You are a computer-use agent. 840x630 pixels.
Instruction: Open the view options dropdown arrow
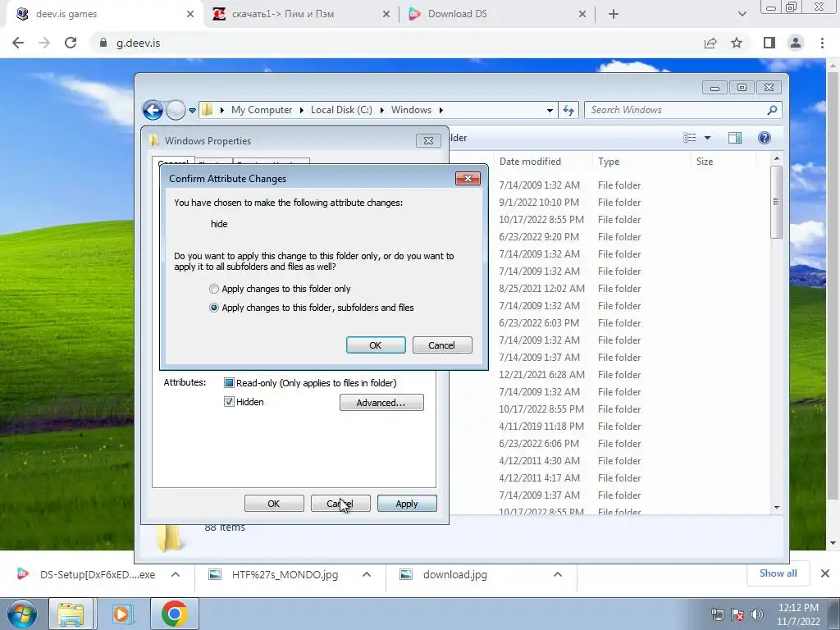click(x=707, y=138)
